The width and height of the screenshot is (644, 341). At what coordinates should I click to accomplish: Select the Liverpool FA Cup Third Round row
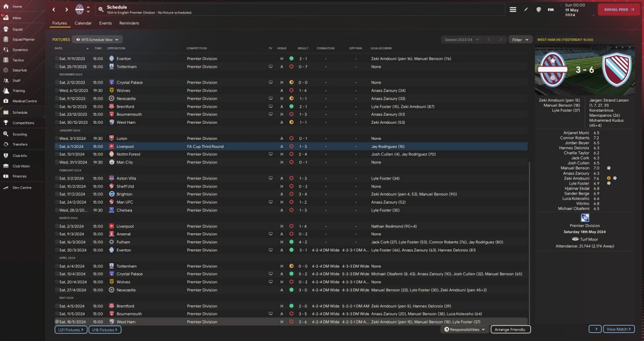[291, 146]
